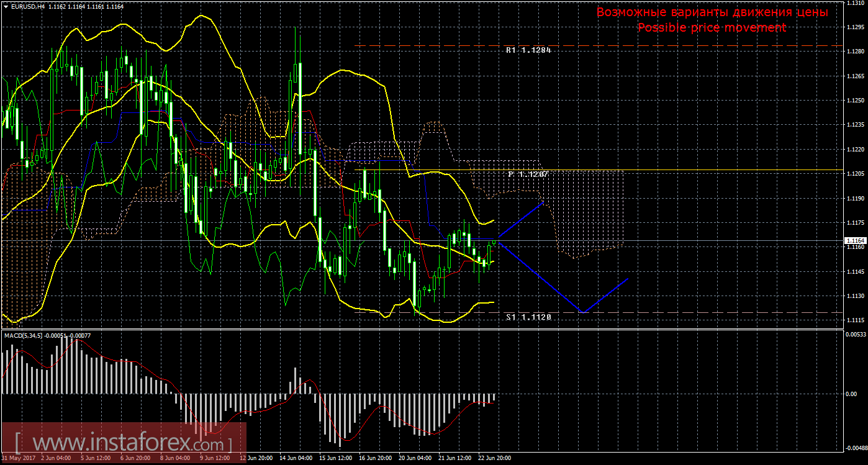Click the 0.00 MACD scale value

pyautogui.click(x=851, y=394)
